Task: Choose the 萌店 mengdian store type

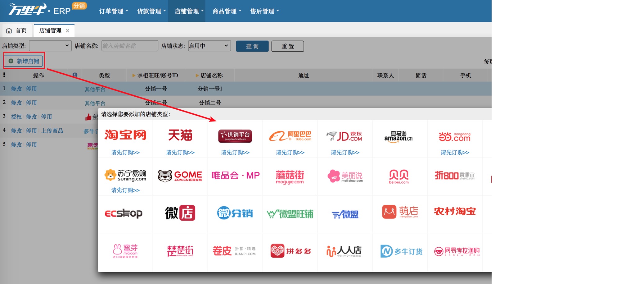Action: click(400, 212)
